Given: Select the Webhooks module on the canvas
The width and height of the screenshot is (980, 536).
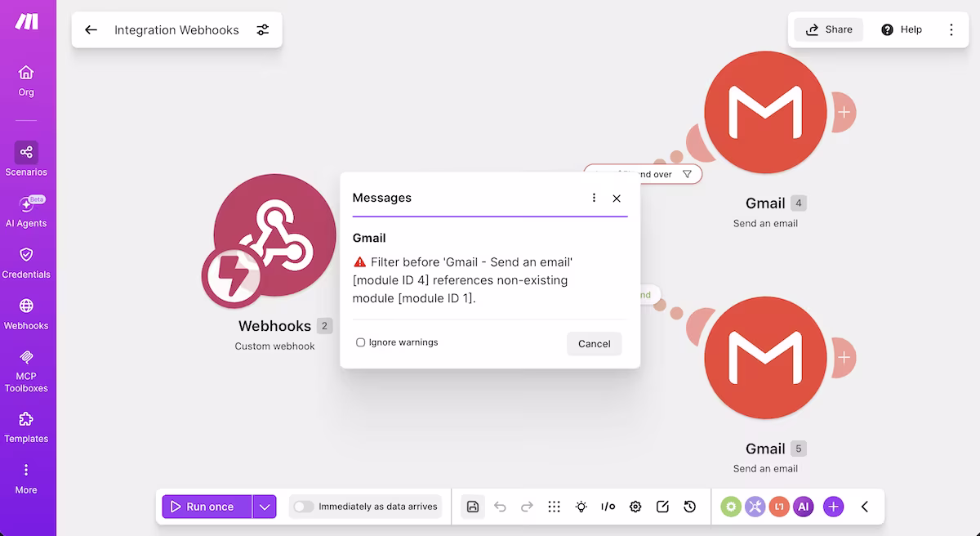Looking at the screenshot, I should coord(274,235).
